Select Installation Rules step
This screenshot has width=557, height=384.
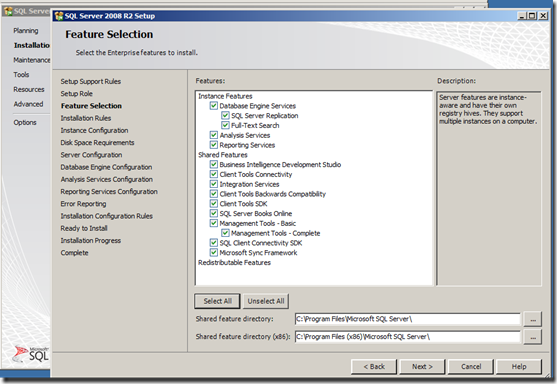click(86, 118)
